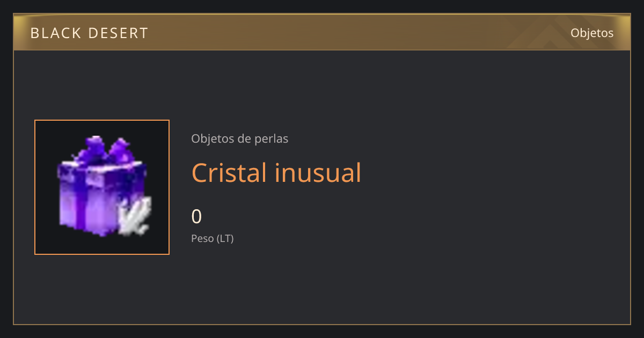The width and height of the screenshot is (644, 338).
Task: Click the word perlas in category text
Action: 271,138
